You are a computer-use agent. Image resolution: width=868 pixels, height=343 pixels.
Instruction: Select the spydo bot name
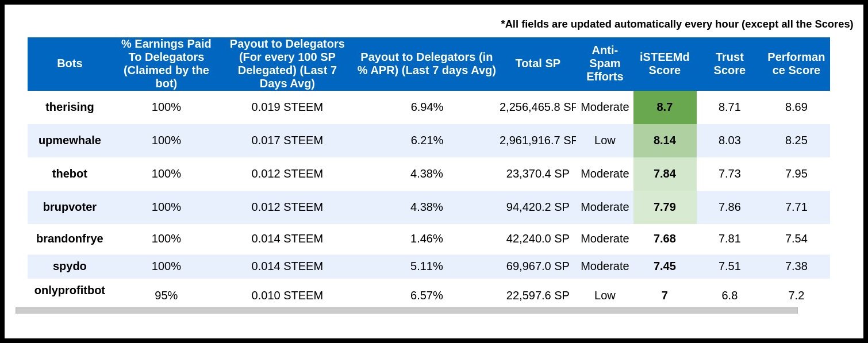(x=70, y=266)
